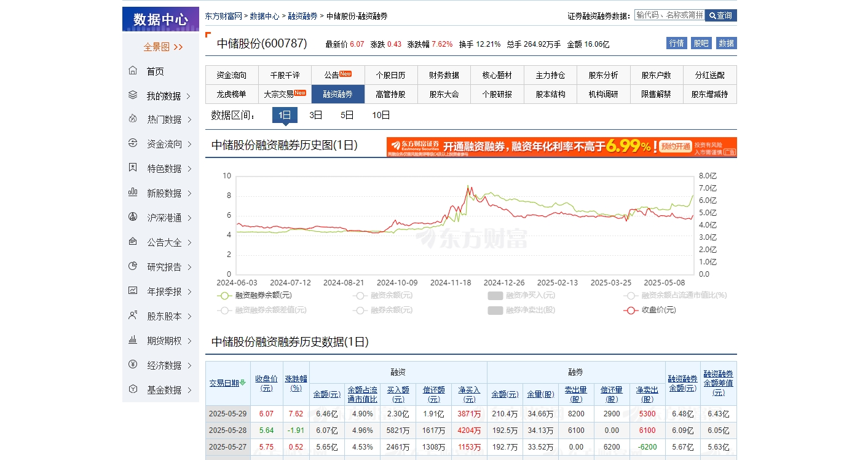
Task: Toggle 融资余额占流通市值比(%) legend series
Action: [675, 295]
